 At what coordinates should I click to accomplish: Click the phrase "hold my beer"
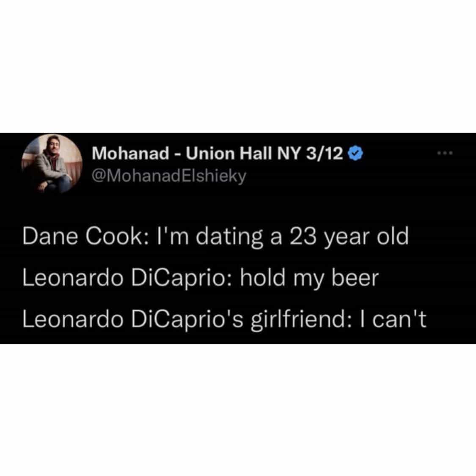click(x=309, y=278)
